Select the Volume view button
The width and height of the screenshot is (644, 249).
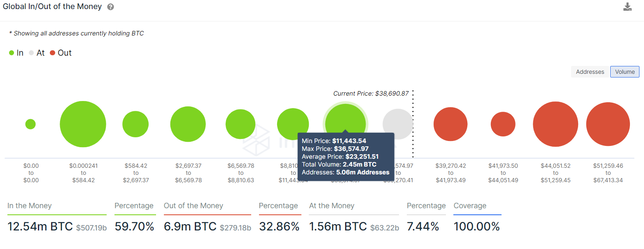(625, 72)
